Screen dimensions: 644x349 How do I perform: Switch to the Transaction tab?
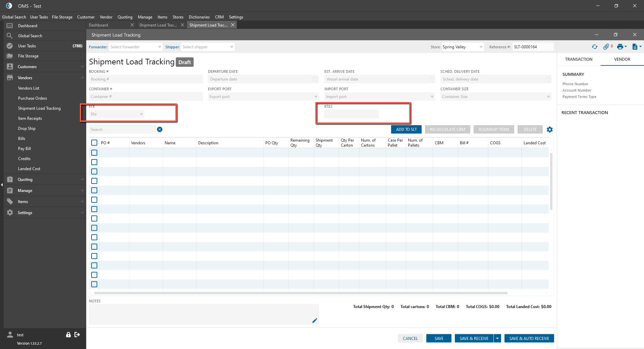coord(579,59)
